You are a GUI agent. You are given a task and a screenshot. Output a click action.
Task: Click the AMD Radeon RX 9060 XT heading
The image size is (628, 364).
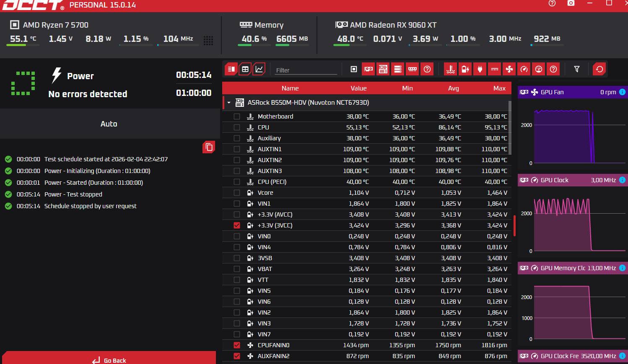click(x=393, y=25)
